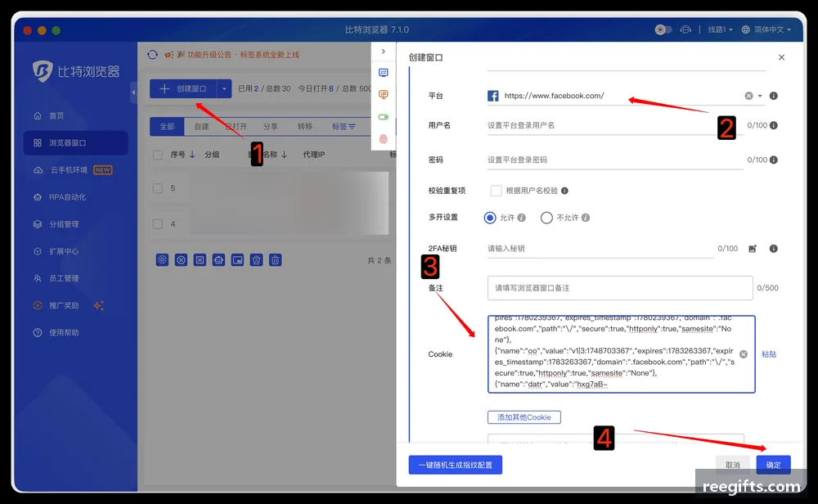
Task: Open the 线路1 line selector dropdown
Action: tap(720, 29)
